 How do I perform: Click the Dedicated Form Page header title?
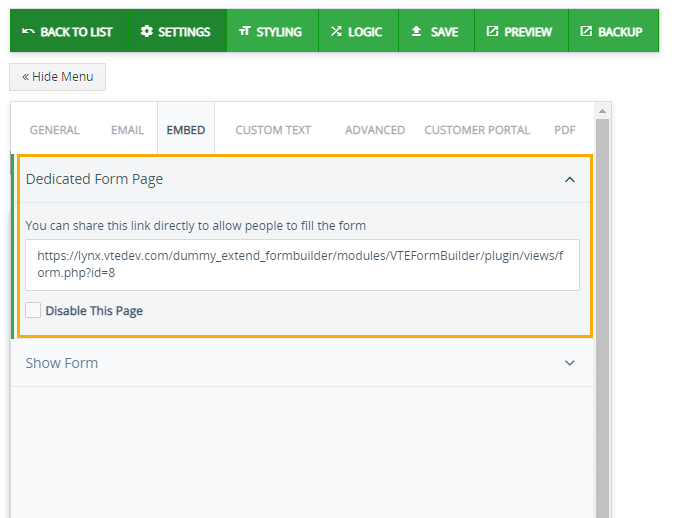(94, 179)
